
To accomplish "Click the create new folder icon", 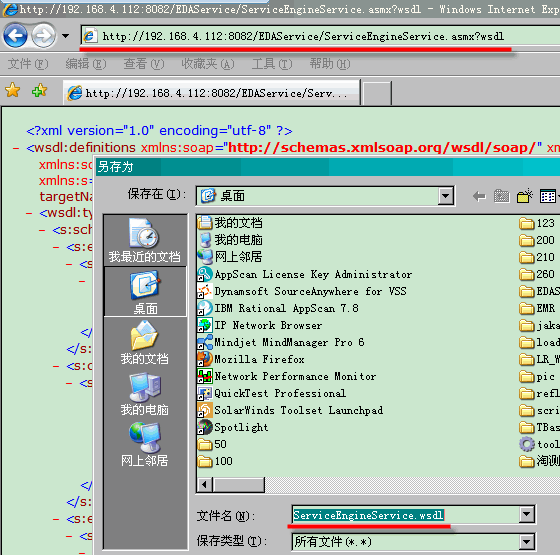I will (525, 196).
